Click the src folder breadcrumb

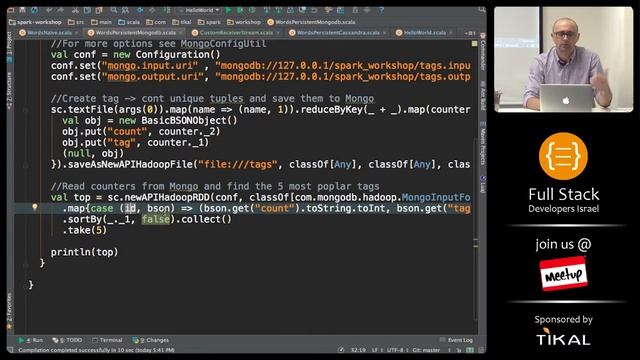76,22
